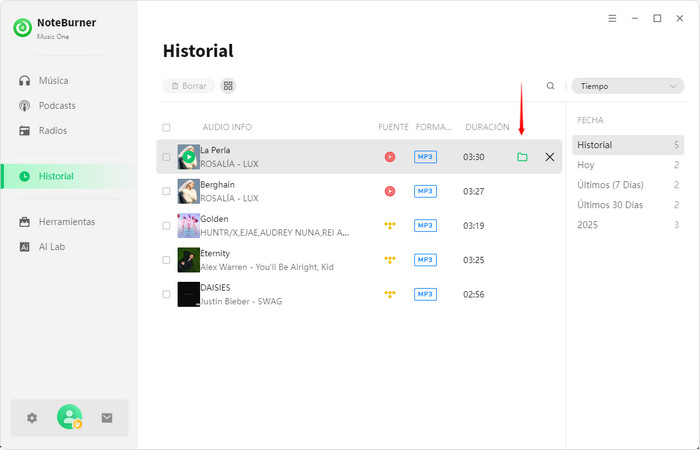
Task: Click MP3 badge on Berghain
Action: click(x=425, y=191)
